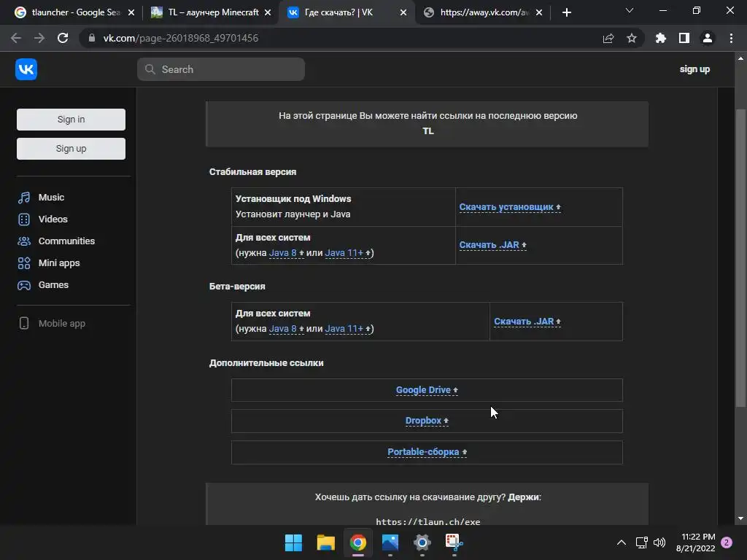Toggle the browser side panel
Viewport: 747px width, 560px height.
(x=684, y=38)
